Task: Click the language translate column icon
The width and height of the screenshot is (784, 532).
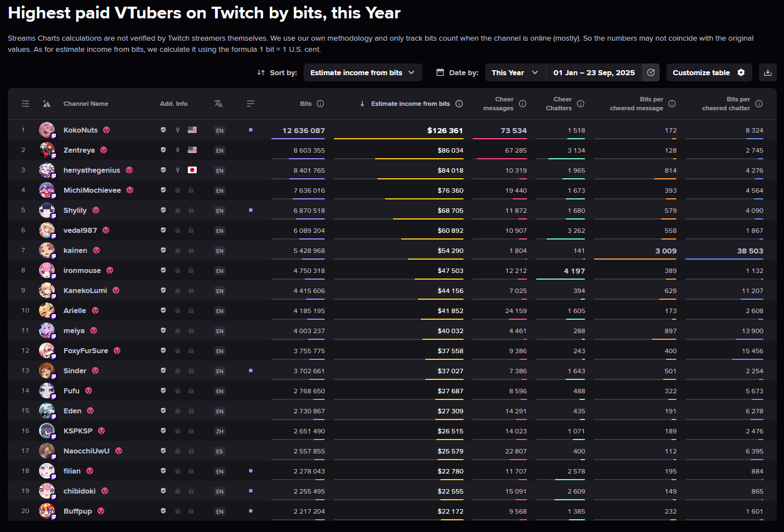Action: [218, 104]
